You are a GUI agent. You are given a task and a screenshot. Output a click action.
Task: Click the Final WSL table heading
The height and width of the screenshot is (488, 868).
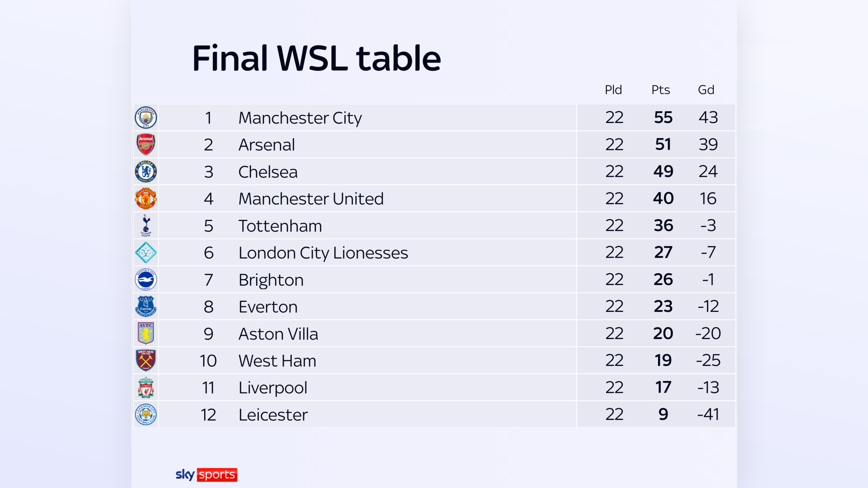click(x=316, y=58)
